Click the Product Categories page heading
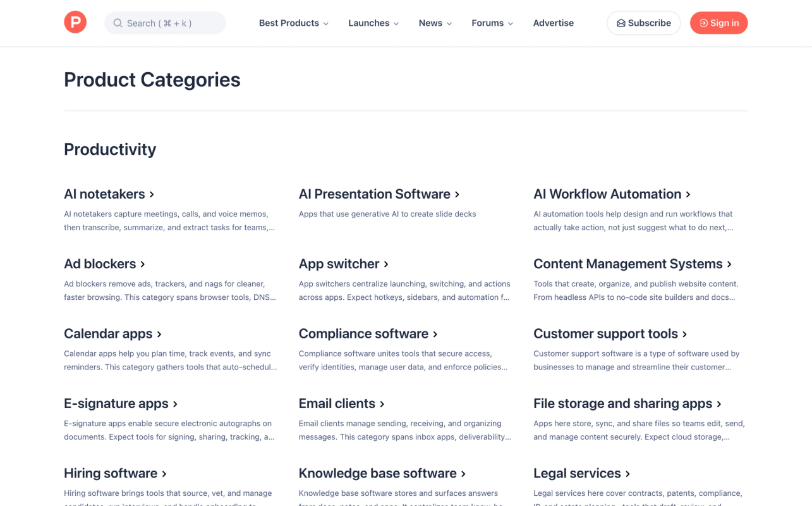The height and width of the screenshot is (506, 812). (x=152, y=80)
